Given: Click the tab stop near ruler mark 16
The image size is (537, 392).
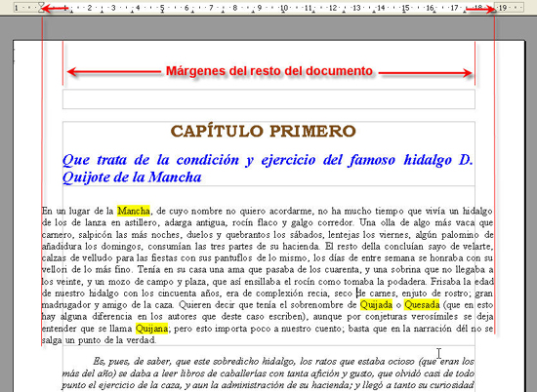Looking at the screenshot, I should [434, 12].
